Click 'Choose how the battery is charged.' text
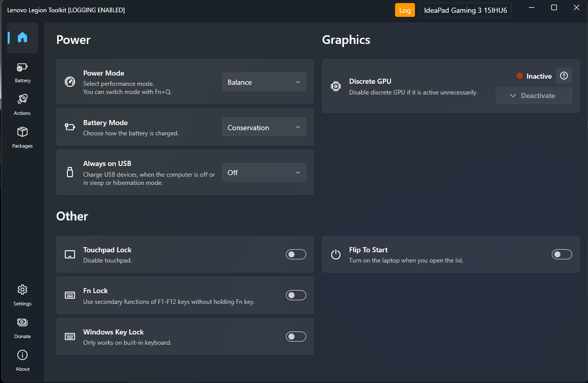 click(x=131, y=133)
